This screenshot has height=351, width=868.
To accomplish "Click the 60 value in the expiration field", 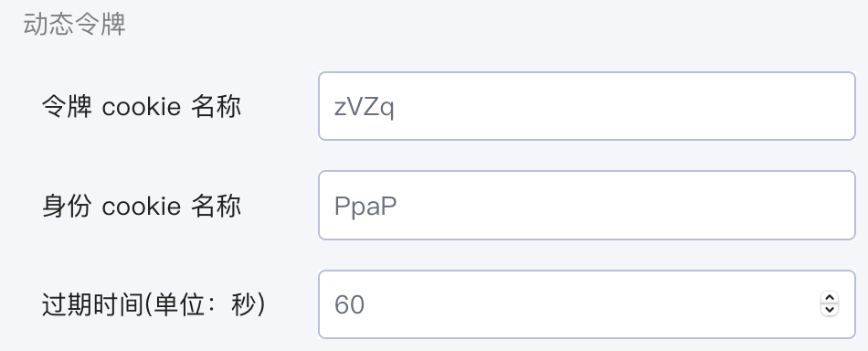I will click(x=349, y=304).
